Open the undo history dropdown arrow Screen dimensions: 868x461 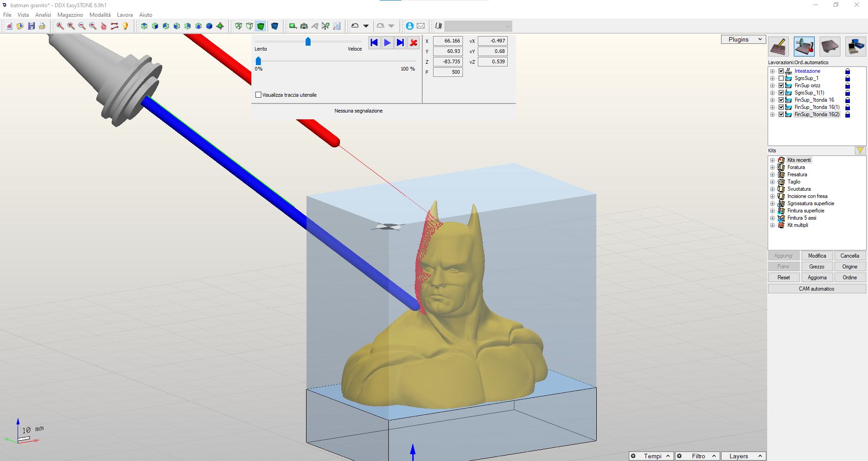pos(366,26)
